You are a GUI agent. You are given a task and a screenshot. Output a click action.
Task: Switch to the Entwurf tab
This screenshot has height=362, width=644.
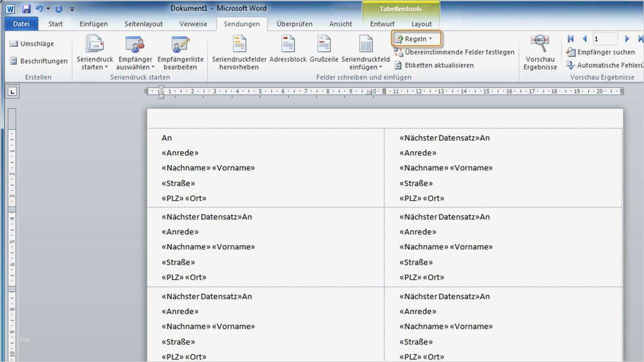pyautogui.click(x=382, y=24)
